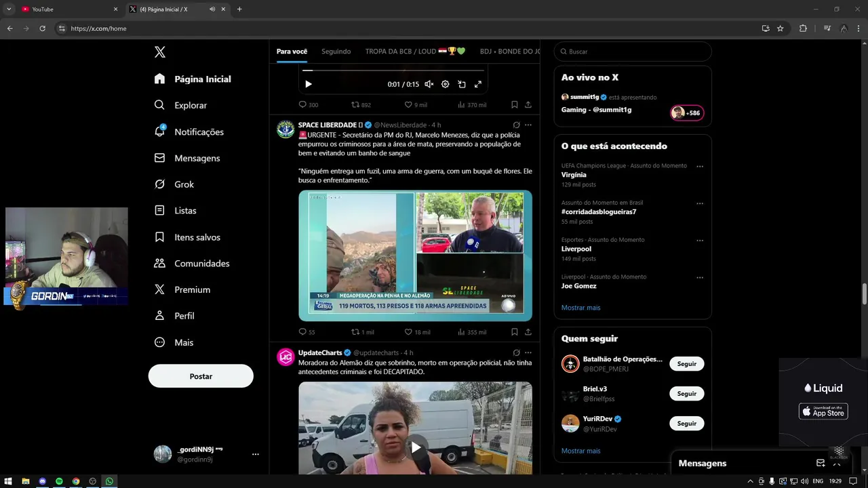Screen dimensions: 868x488
Task: Open the TROPA DA BCB / LOUD tab
Action: coord(415,52)
